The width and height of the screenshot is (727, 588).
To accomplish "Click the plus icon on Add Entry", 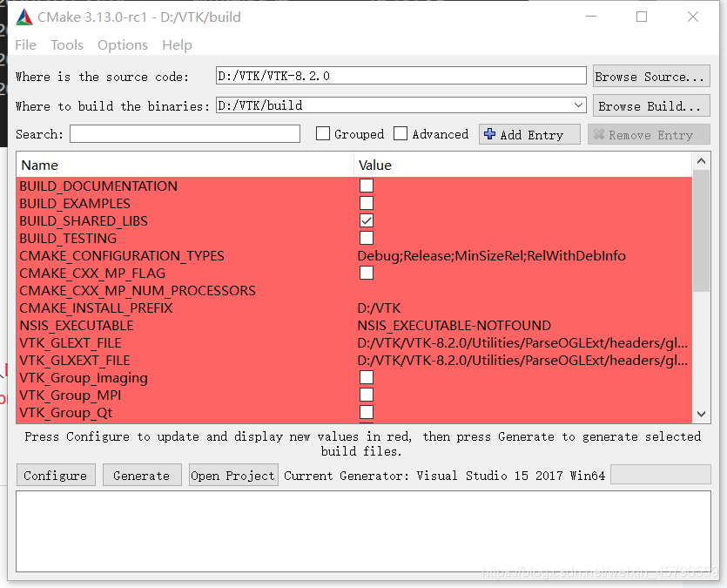I will [489, 134].
